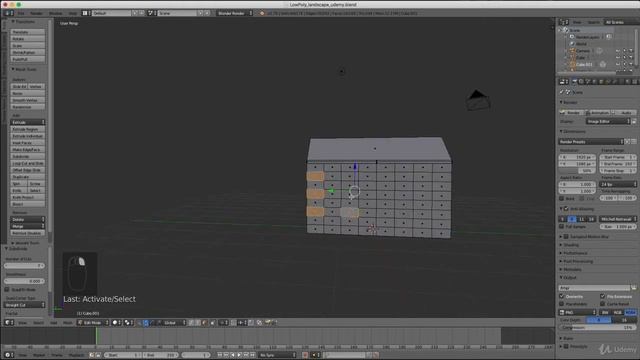Open the Playback menu in timeline

point(76,355)
